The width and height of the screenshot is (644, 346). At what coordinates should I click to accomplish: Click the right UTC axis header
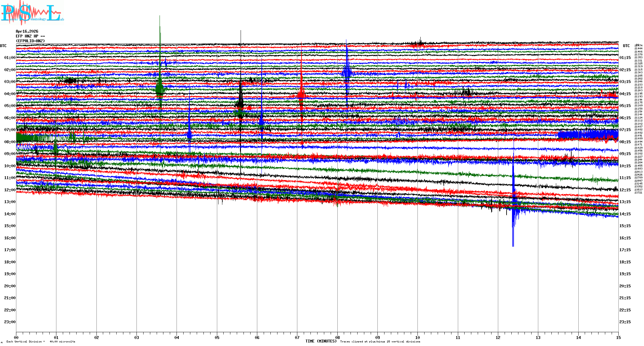[x=626, y=46]
